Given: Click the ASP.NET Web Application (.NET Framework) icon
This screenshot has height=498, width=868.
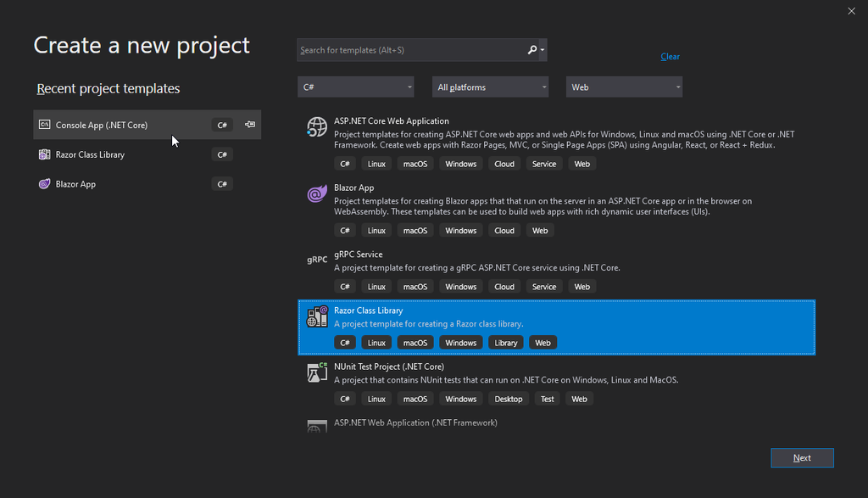Looking at the screenshot, I should click(x=317, y=427).
